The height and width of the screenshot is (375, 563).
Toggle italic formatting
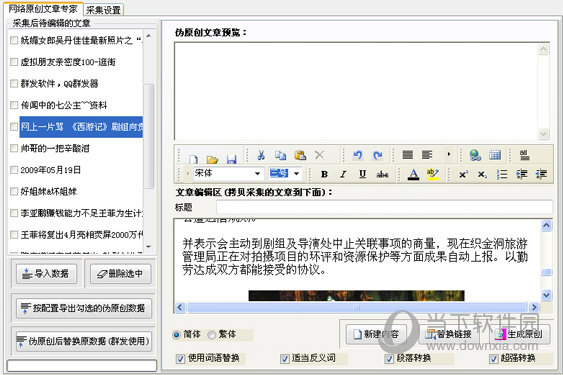(x=343, y=174)
